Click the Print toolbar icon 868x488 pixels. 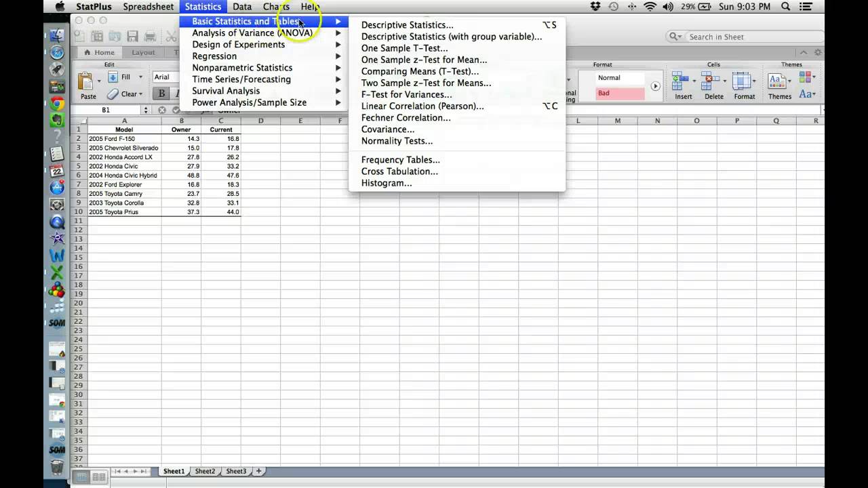pos(151,37)
